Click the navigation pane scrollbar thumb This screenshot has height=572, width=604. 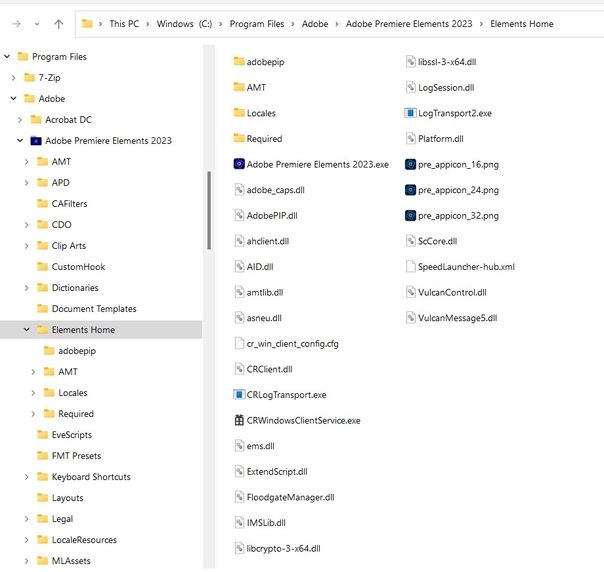pos(209,210)
